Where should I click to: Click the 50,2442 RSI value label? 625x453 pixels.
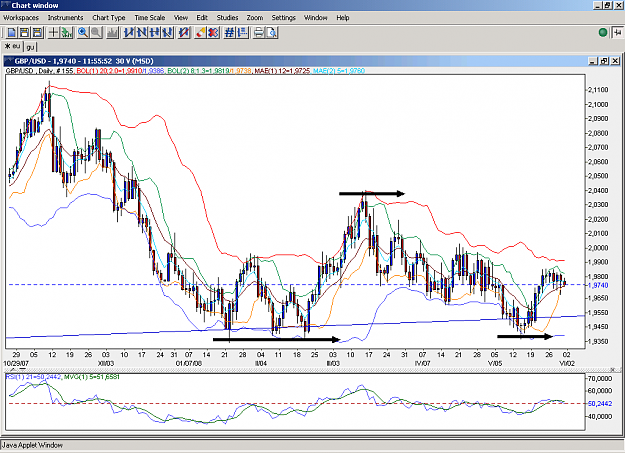[x=600, y=404]
